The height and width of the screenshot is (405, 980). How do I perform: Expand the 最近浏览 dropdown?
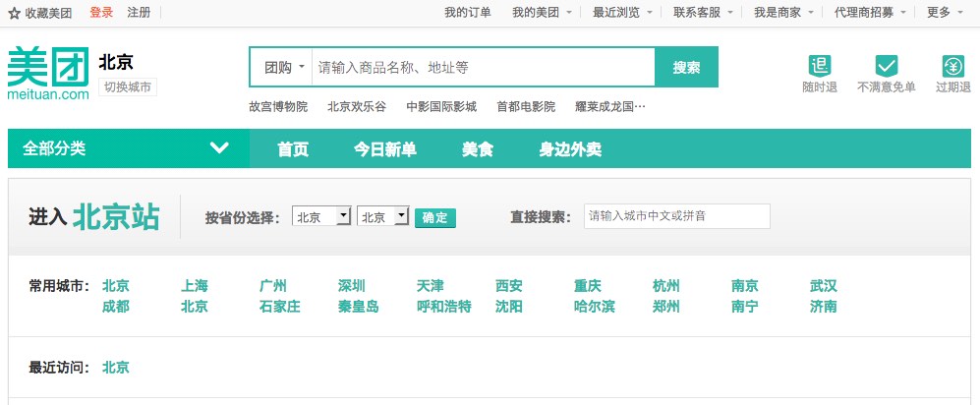[622, 13]
